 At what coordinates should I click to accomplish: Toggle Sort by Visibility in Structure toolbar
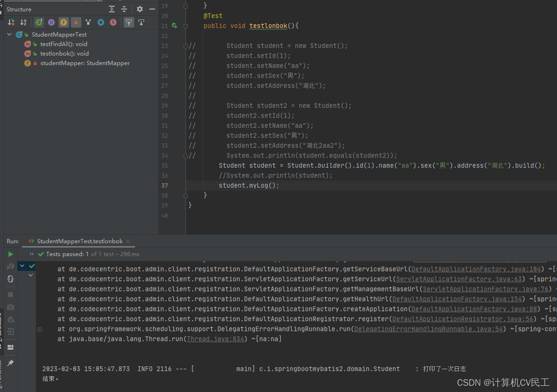[11, 22]
